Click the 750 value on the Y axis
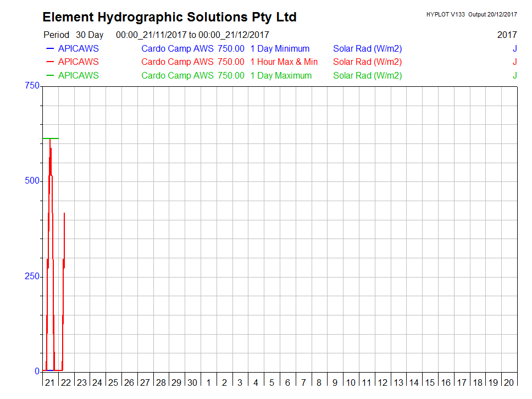Viewport: 532px width, 399px height. point(32,86)
